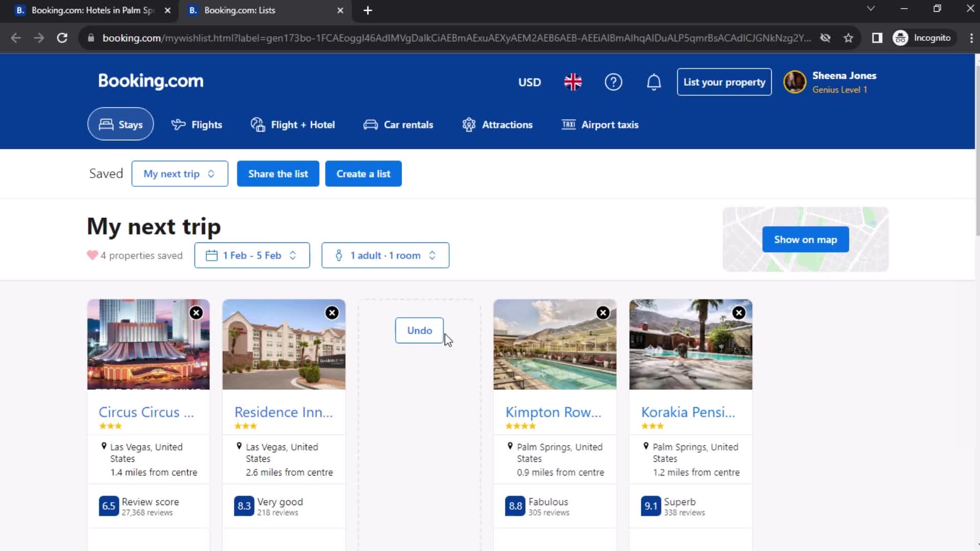
Task: Click List your property button
Action: click(x=724, y=82)
